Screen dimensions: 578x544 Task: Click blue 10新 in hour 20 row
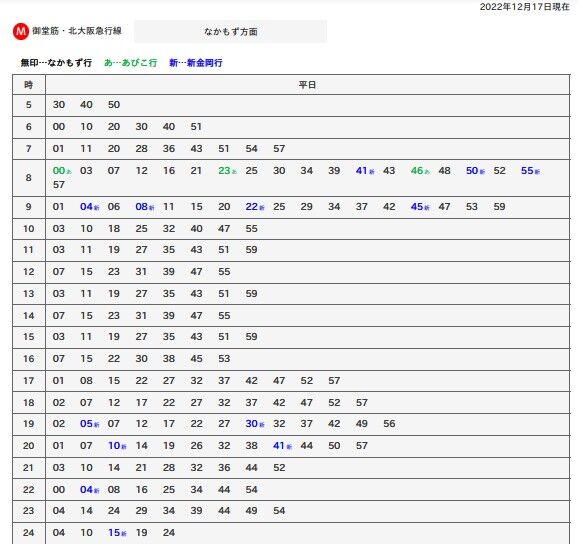pyautogui.click(x=117, y=446)
